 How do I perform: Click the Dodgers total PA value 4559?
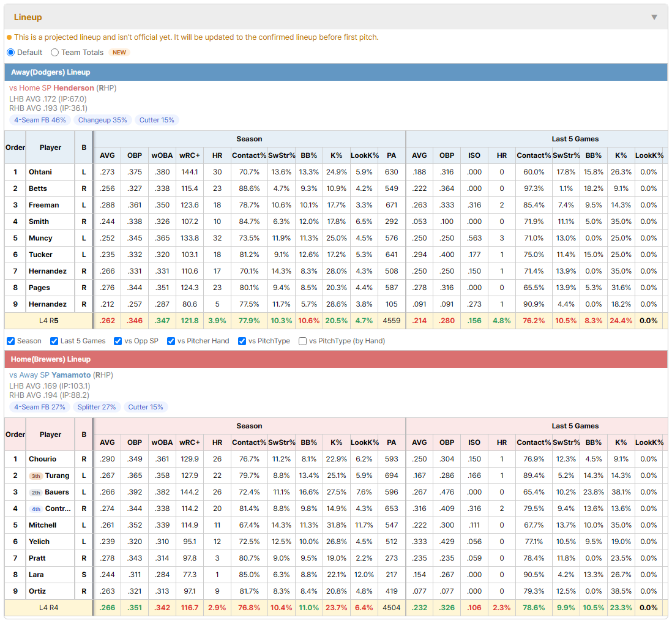pyautogui.click(x=391, y=321)
